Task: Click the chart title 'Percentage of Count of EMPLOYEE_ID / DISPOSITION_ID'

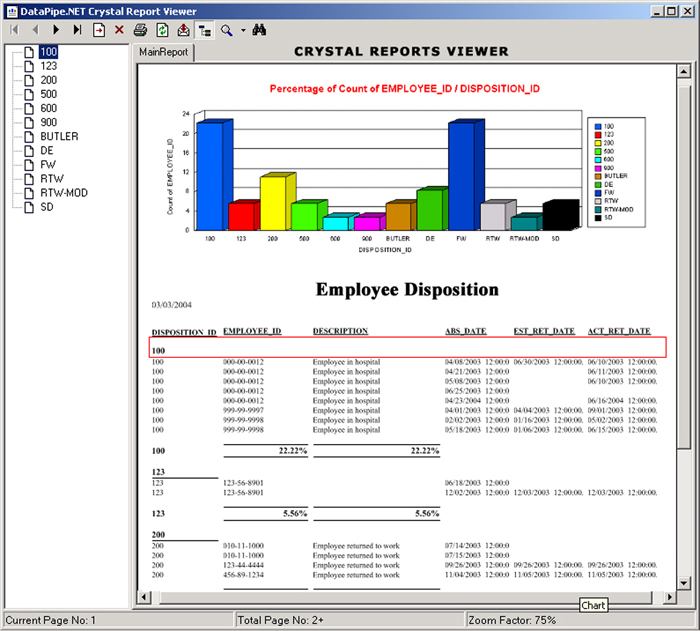Action: point(404,89)
